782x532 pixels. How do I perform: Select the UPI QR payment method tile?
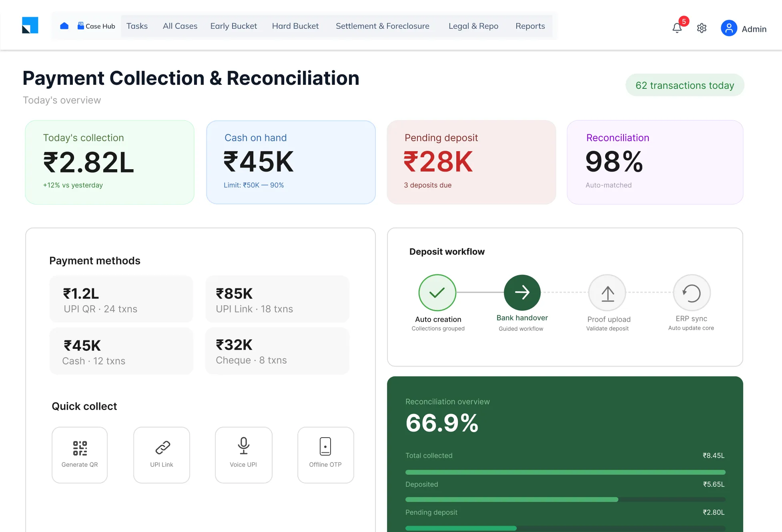click(x=121, y=299)
